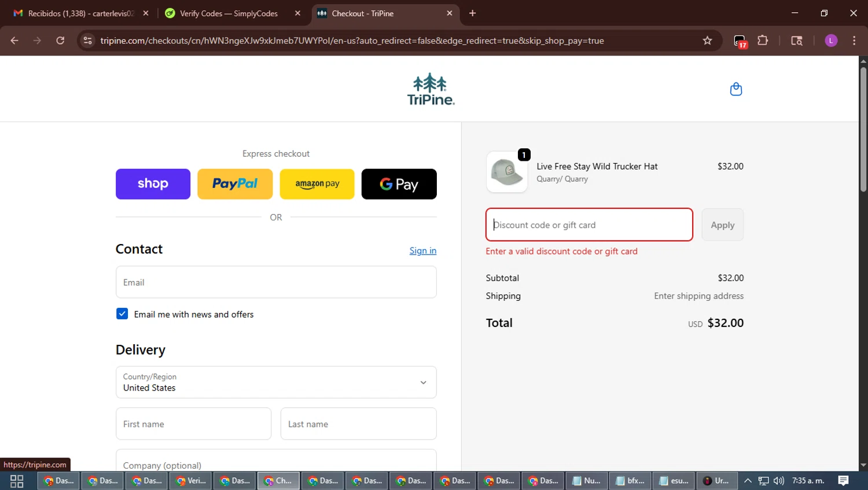
Task: Open the shopping bag cart icon
Action: 735,89
